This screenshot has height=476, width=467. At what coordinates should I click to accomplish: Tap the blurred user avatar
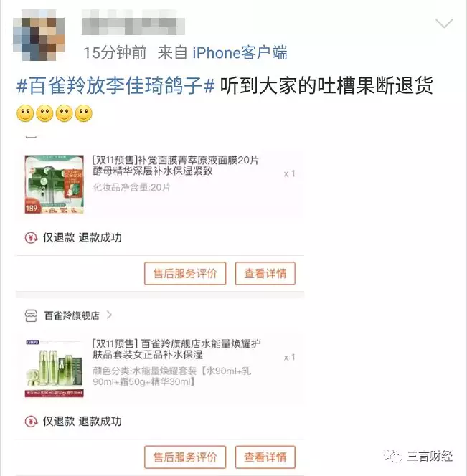[x=39, y=35]
